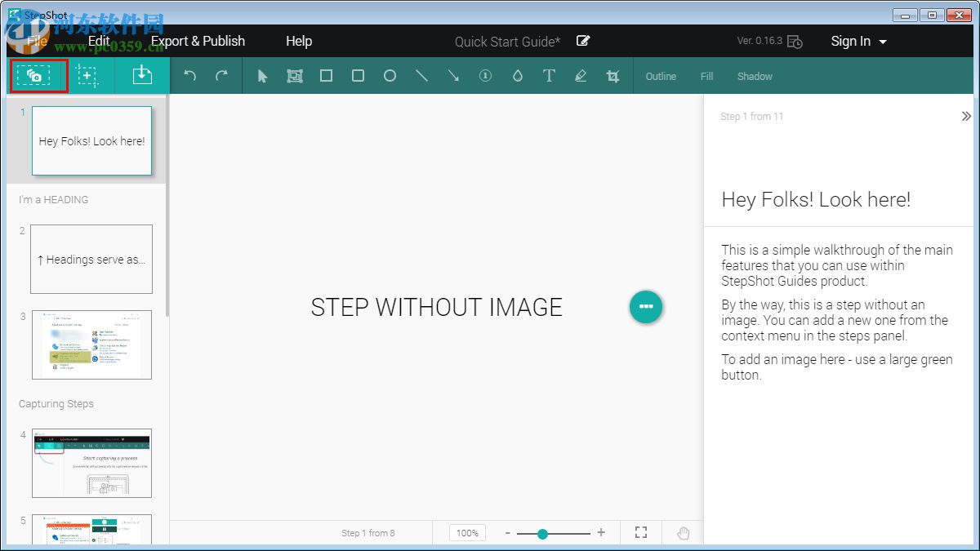
Task: Toggle fit-to-screen view
Action: 641,533
